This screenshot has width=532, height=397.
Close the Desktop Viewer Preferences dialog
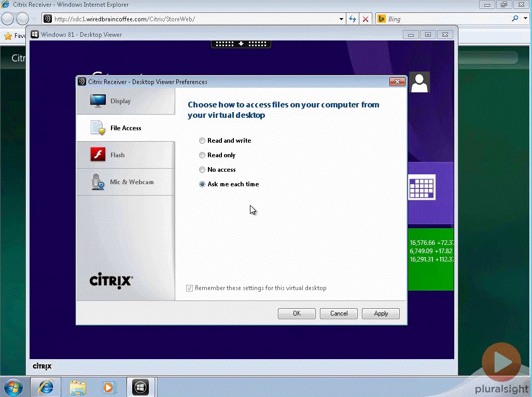pos(397,82)
